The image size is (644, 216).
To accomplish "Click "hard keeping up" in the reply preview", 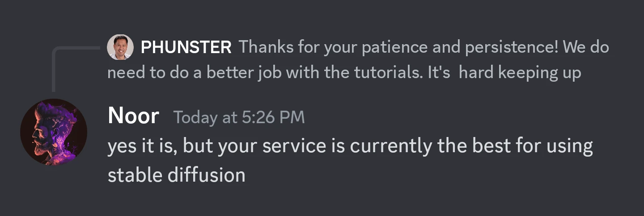I will (520, 73).
